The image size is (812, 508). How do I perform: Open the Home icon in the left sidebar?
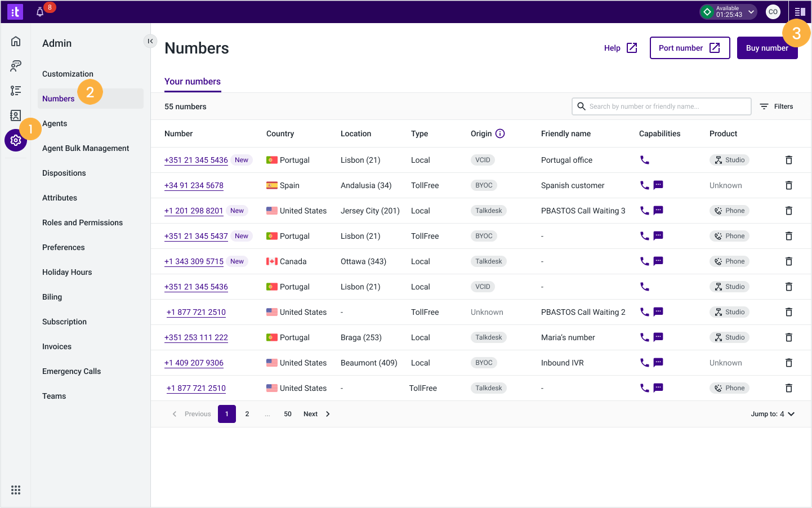(16, 41)
